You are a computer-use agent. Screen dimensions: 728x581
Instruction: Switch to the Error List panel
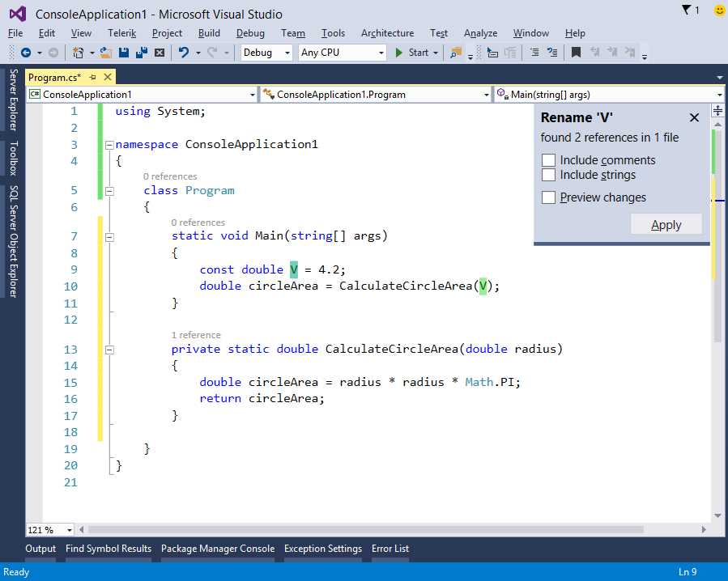pyautogui.click(x=390, y=549)
